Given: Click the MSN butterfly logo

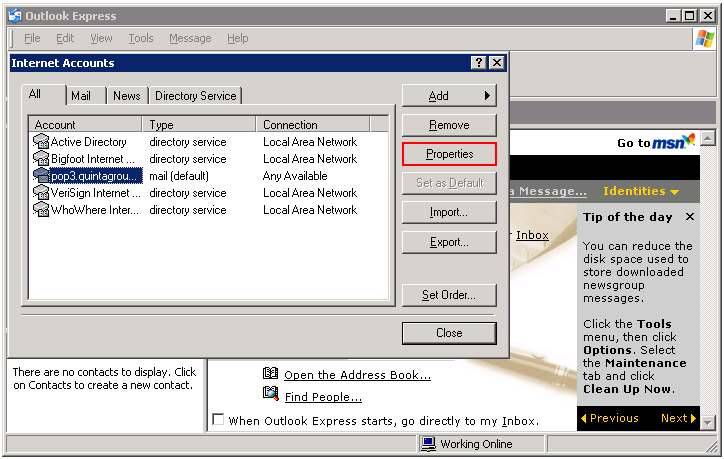Looking at the screenshot, I should click(x=688, y=139).
